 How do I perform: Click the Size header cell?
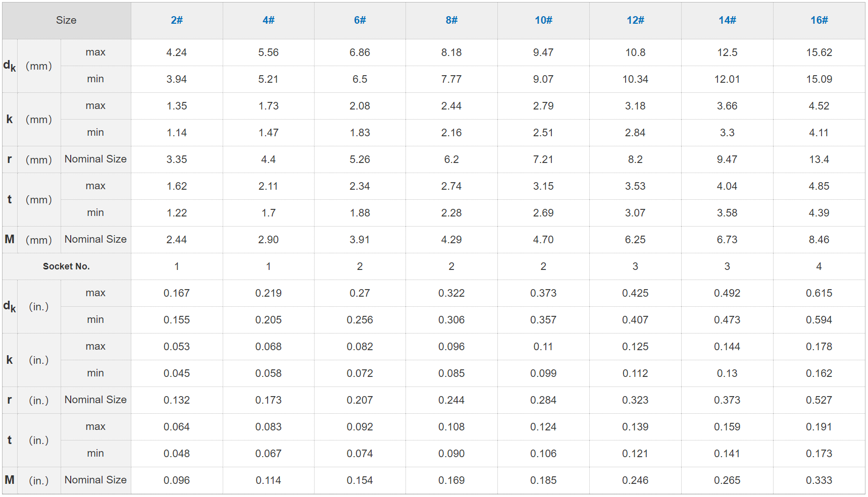coord(66,20)
